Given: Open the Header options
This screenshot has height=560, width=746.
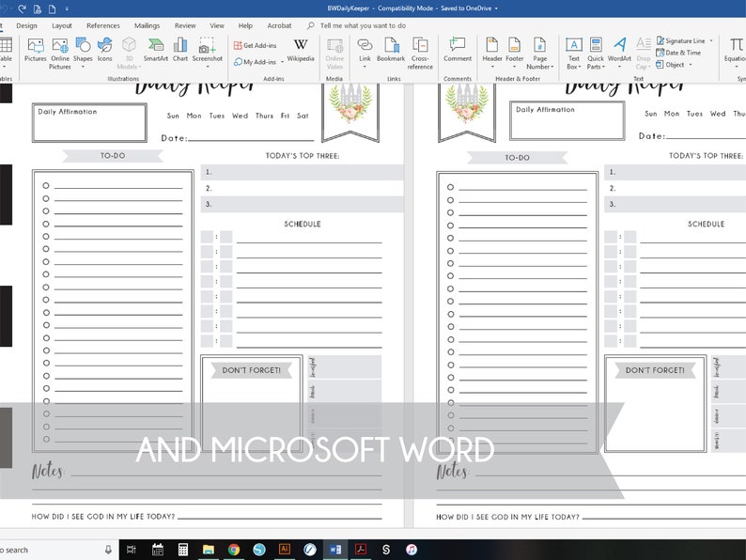Looking at the screenshot, I should 492,53.
